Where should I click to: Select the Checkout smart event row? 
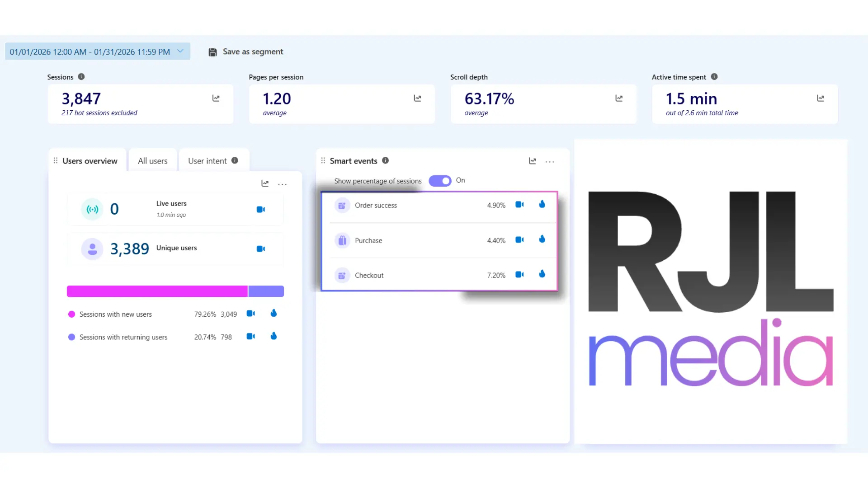[x=439, y=275]
